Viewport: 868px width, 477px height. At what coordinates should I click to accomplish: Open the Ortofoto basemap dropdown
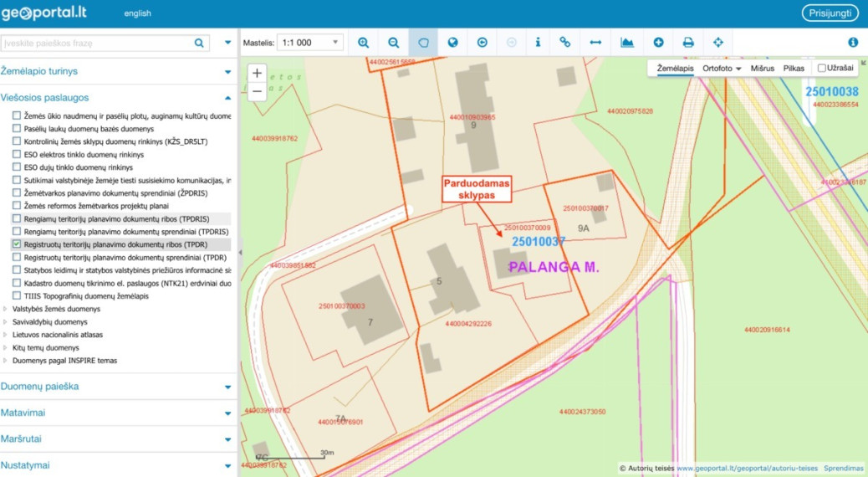click(x=722, y=68)
